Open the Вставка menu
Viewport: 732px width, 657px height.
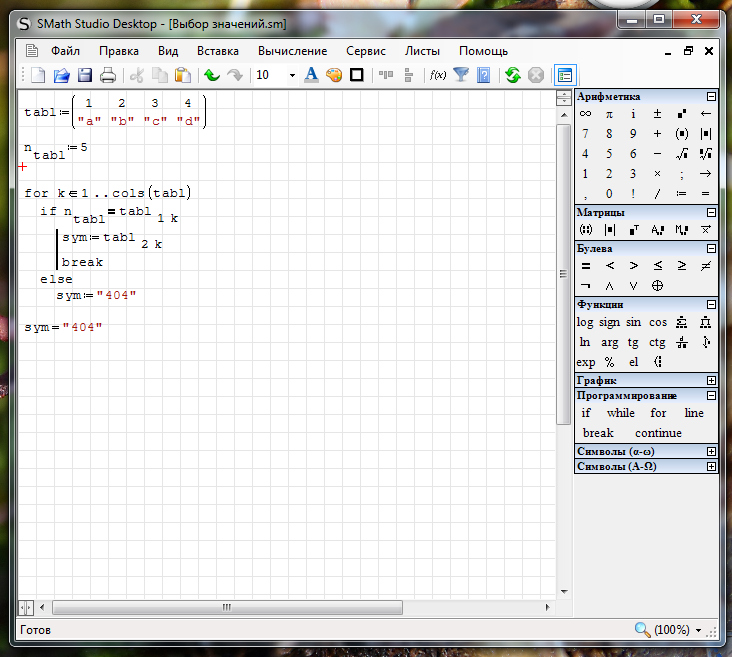coord(217,51)
